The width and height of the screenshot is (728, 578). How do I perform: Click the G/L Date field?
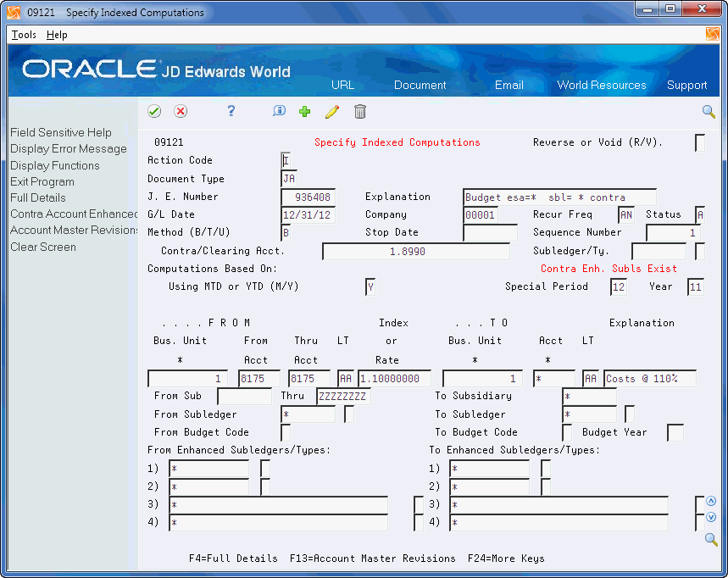point(308,215)
